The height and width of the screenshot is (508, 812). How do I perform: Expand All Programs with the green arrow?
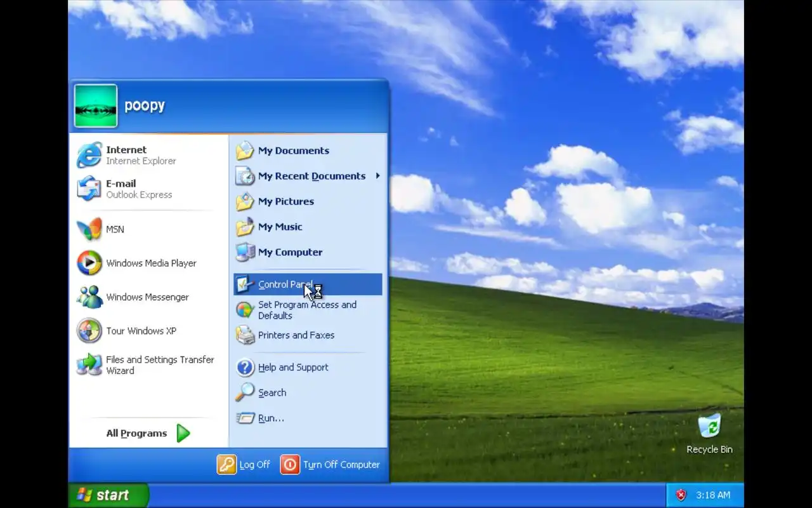coord(183,433)
